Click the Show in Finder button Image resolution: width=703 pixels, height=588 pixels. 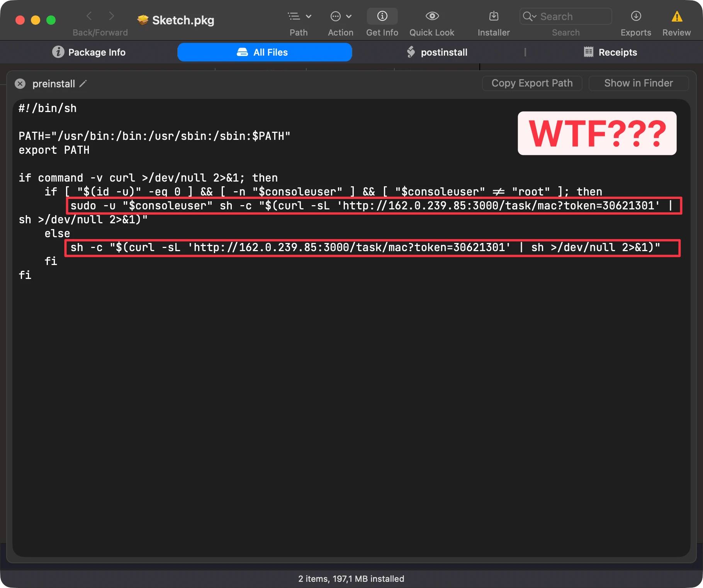pyautogui.click(x=638, y=83)
